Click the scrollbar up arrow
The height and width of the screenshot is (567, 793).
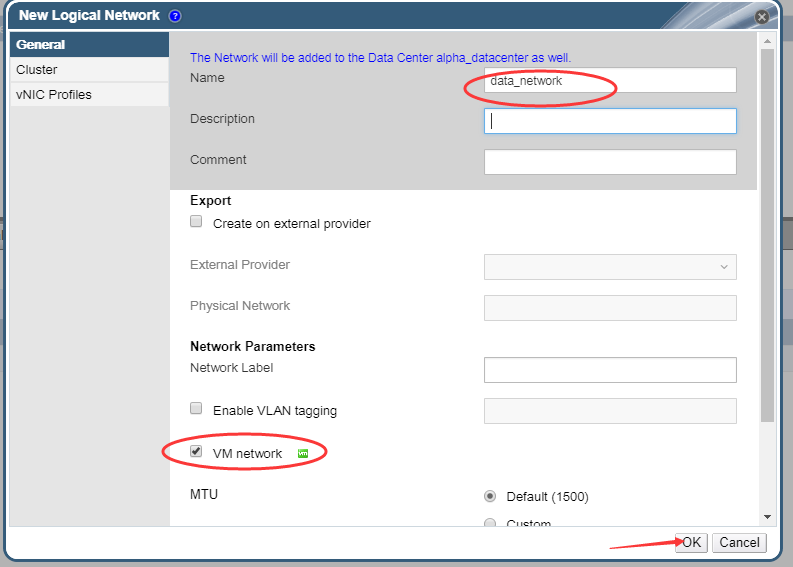coord(767,41)
